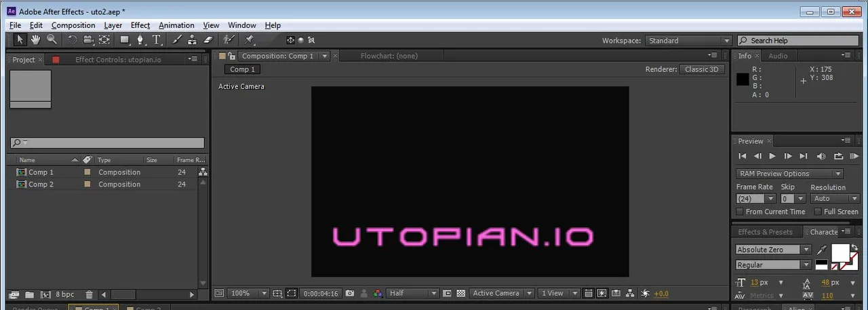Open the Half resolution dropdown
This screenshot has width=868, height=310.
coord(413,293)
